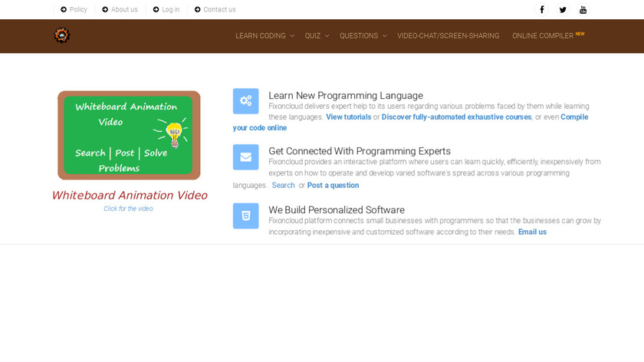Click the gears icon beside Learn New Programming Language
Image resolution: width=644 pixels, height=362 pixels.
point(245,101)
